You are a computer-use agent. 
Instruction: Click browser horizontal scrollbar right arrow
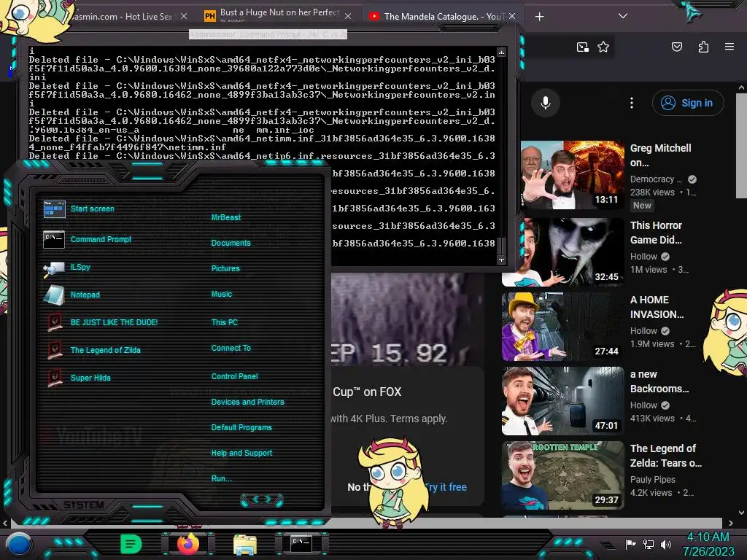pos(730,522)
